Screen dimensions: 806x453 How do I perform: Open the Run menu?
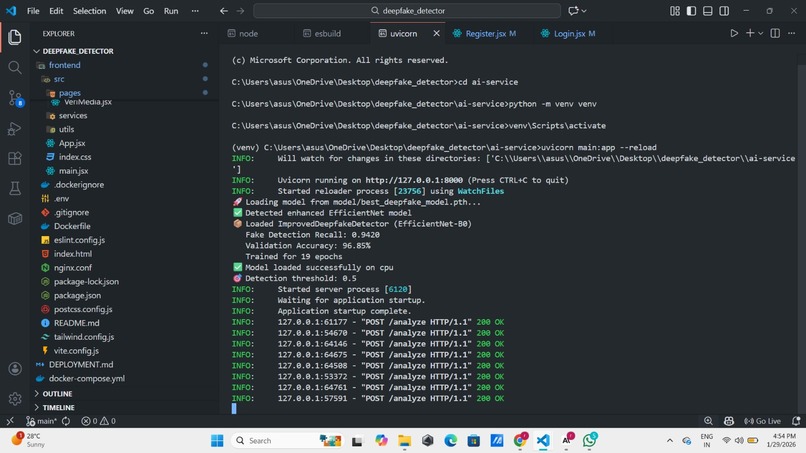point(171,11)
